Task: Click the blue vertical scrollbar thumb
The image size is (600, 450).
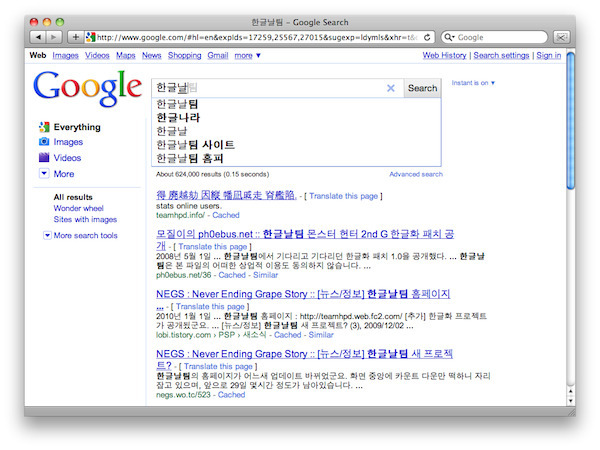Action: pos(571,121)
